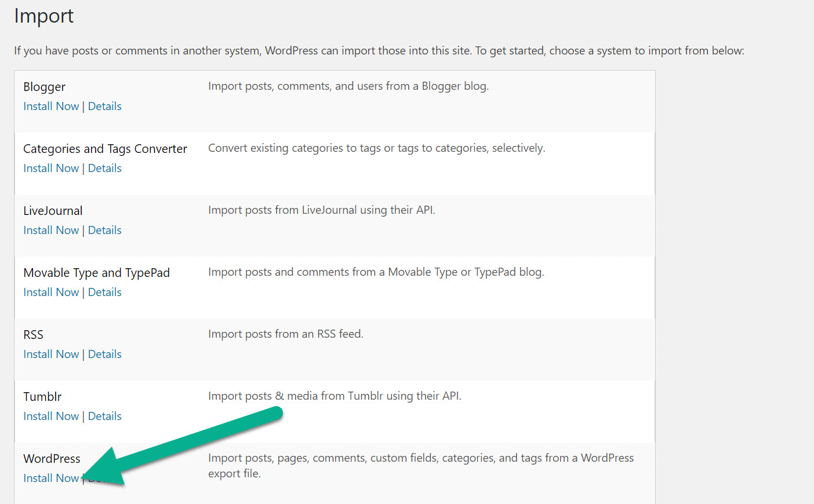Show Details for Movable Type and TypePad
Image resolution: width=814 pixels, height=504 pixels.
click(105, 292)
